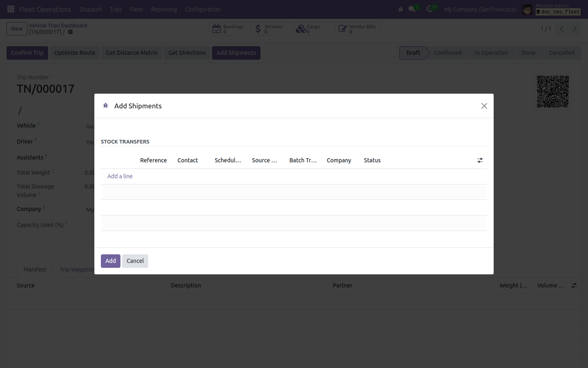Viewport: 588px width, 368px height.
Task: Open the apps grid menu icon
Action: click(x=11, y=9)
